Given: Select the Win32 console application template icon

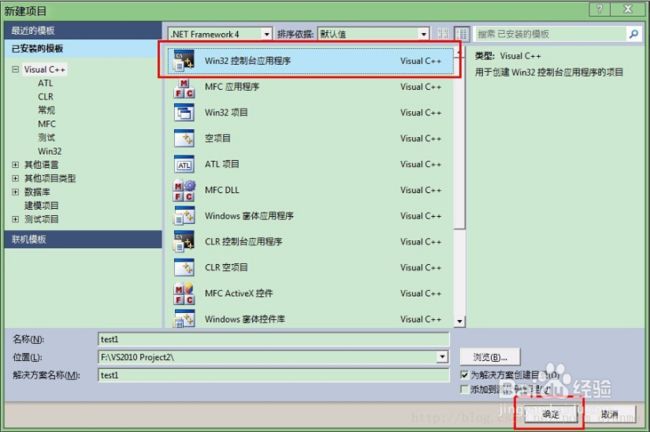Looking at the screenshot, I should pyautogui.click(x=184, y=61).
